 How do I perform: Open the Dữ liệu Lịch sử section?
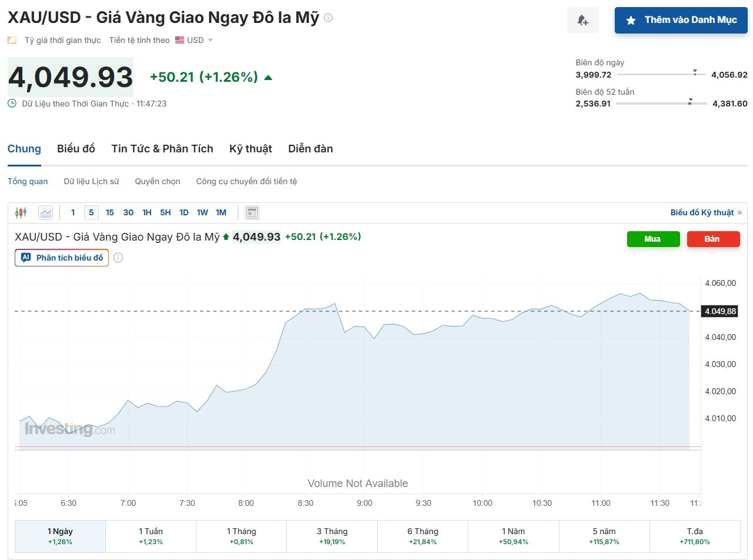(x=91, y=181)
